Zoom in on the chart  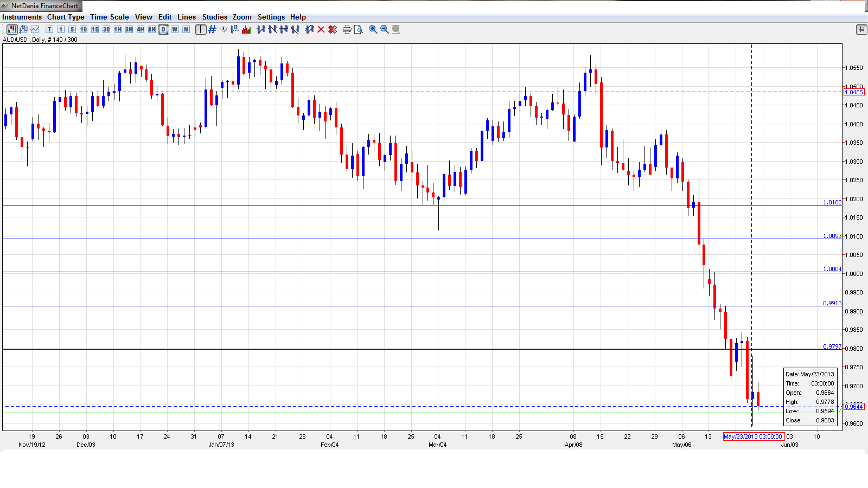click(x=373, y=29)
